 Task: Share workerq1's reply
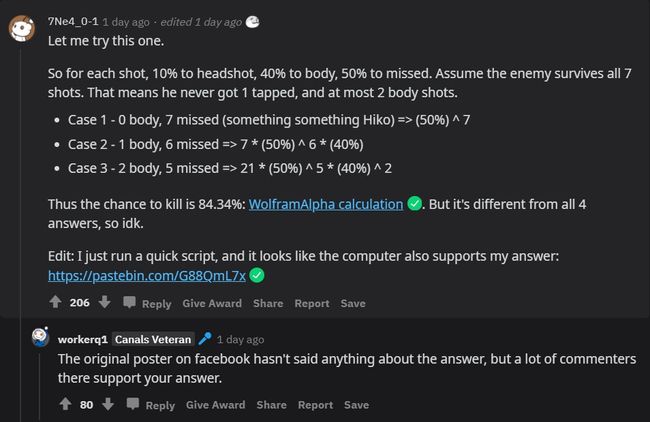[x=271, y=405]
